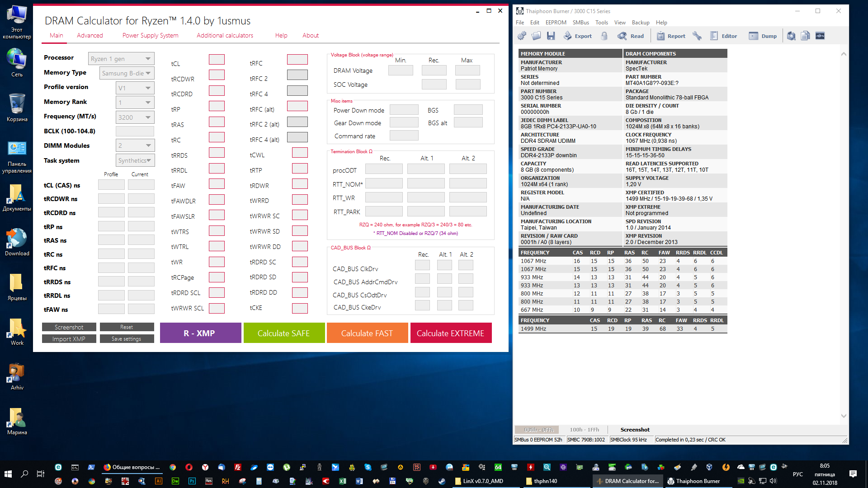The height and width of the screenshot is (488, 868).
Task: Open the Editor toolbar icon
Action: pyautogui.click(x=714, y=36)
